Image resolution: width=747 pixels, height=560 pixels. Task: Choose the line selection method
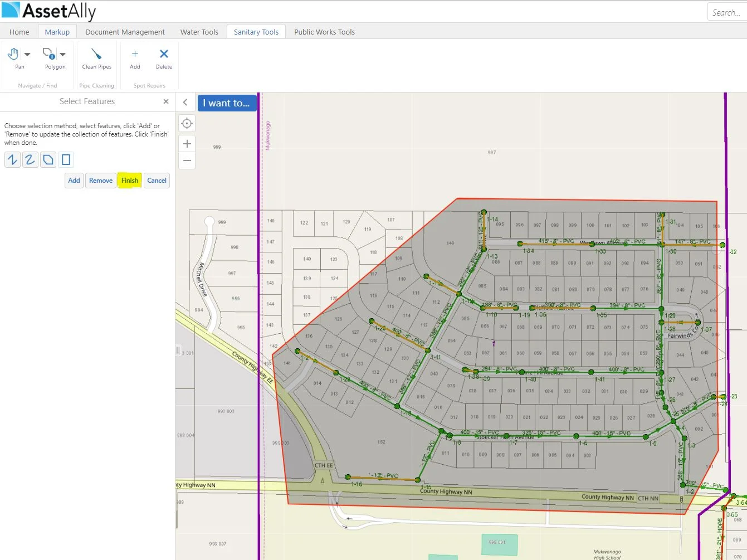click(x=12, y=159)
